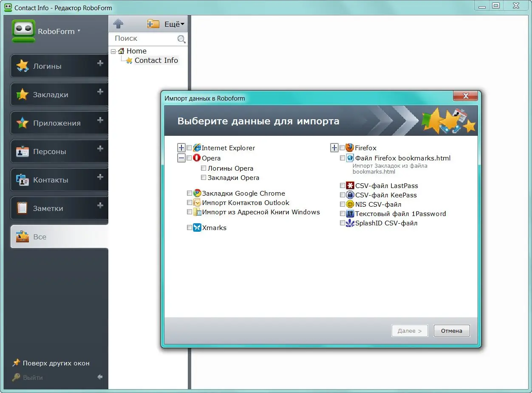Viewport: 532px width, 393px height.
Task: Select Home in the tree
Action: click(136, 51)
